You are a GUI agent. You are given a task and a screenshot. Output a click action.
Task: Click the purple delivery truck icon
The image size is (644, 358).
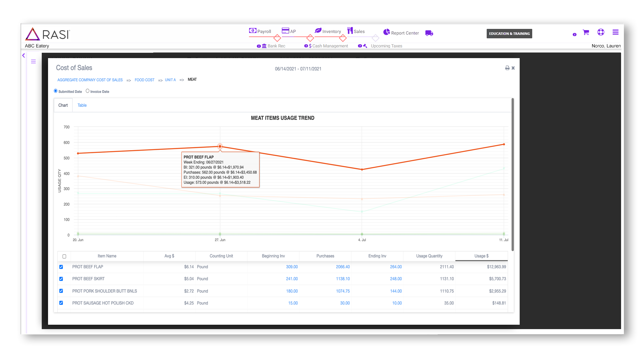coord(429,33)
